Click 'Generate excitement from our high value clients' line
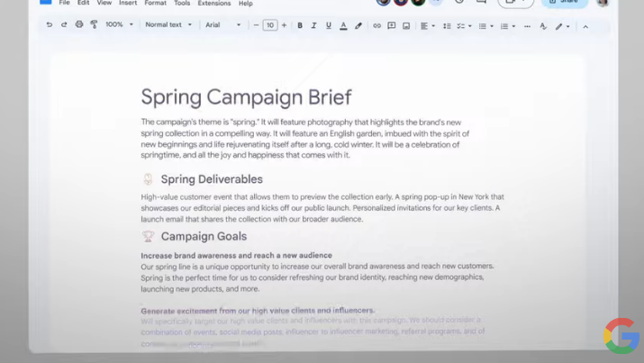 coord(258,311)
